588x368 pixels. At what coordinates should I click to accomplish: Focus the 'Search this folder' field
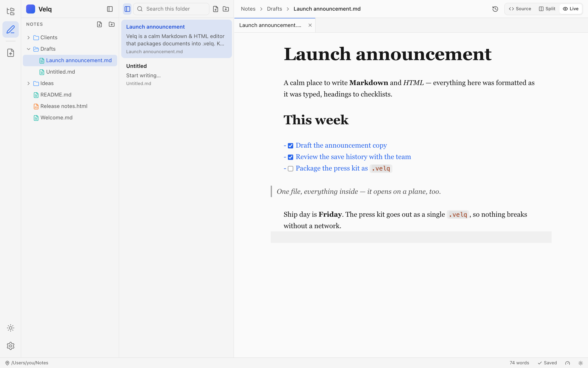point(171,9)
